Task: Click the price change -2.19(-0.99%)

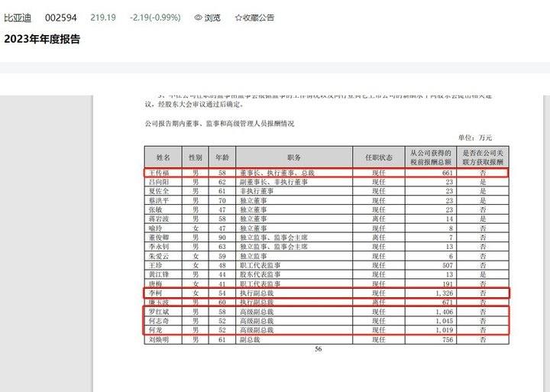Action: pyautogui.click(x=155, y=18)
